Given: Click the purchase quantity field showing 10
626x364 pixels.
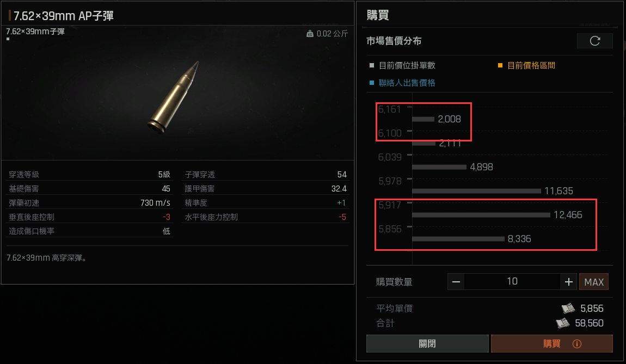Looking at the screenshot, I should pyautogui.click(x=512, y=282).
